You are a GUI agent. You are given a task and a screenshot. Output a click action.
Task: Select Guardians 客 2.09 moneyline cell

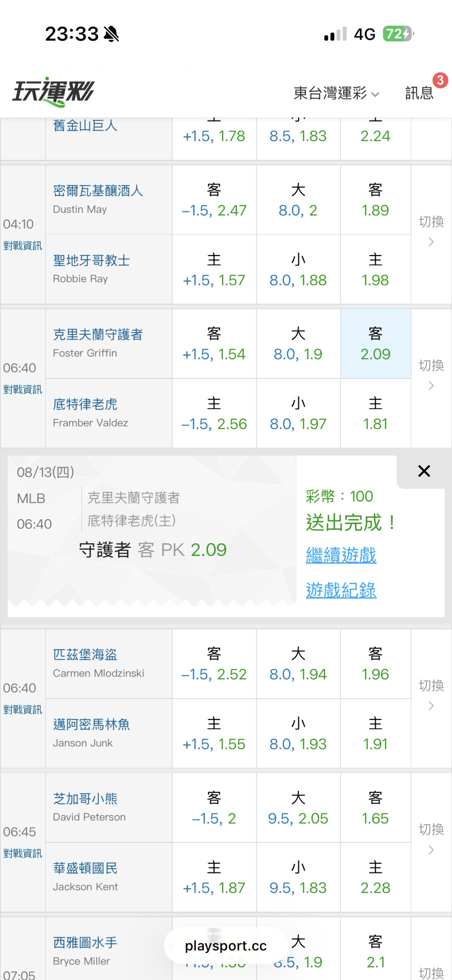coord(375,344)
